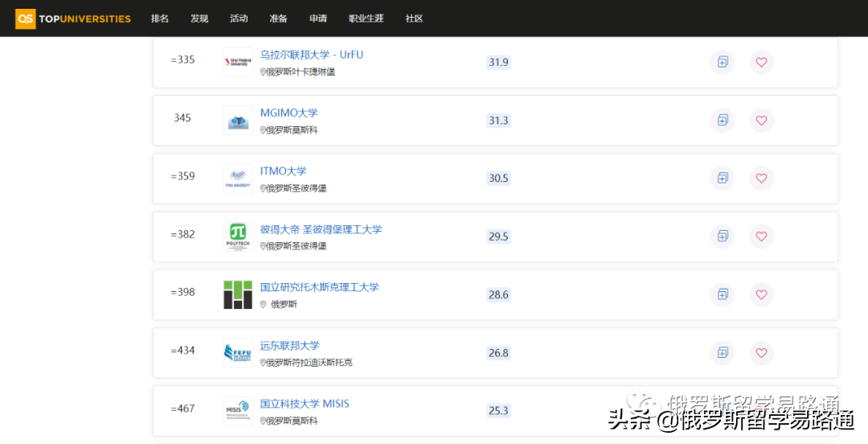This screenshot has width=868, height=444.
Task: Click rank =398 text
Action: pyautogui.click(x=182, y=292)
